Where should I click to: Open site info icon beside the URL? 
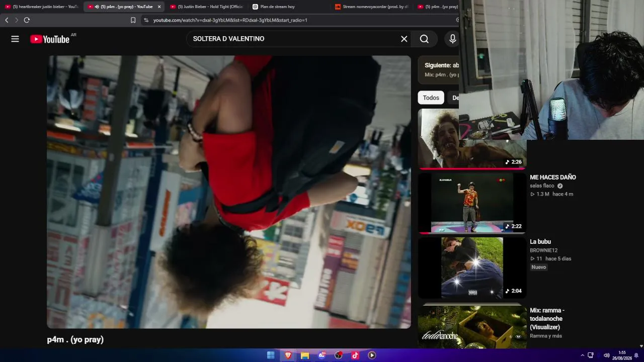(x=146, y=20)
